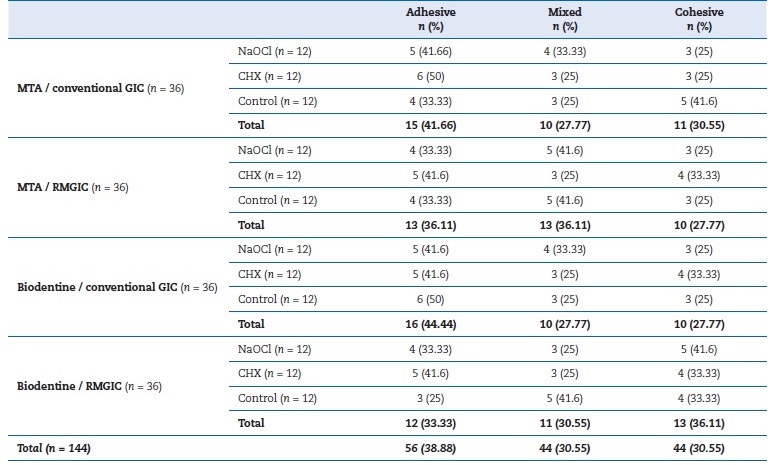Select the Biodentine / RMGIC row label
The image size is (776, 465).
(89, 386)
